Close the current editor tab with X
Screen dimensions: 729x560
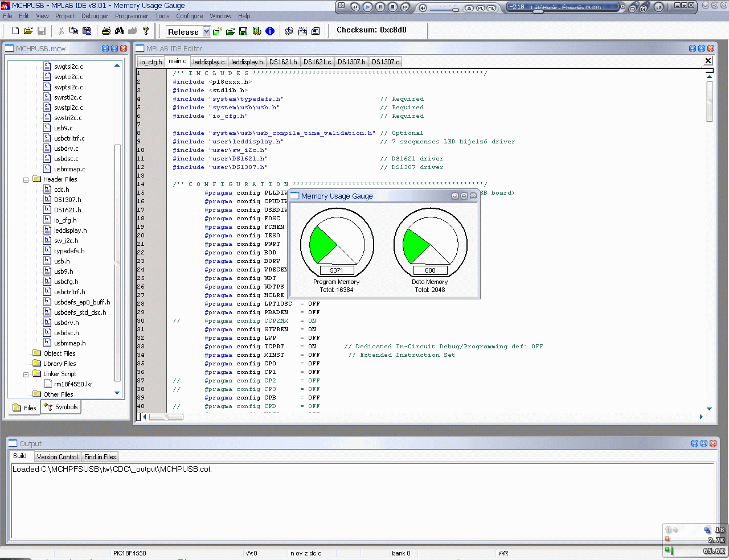708,61
